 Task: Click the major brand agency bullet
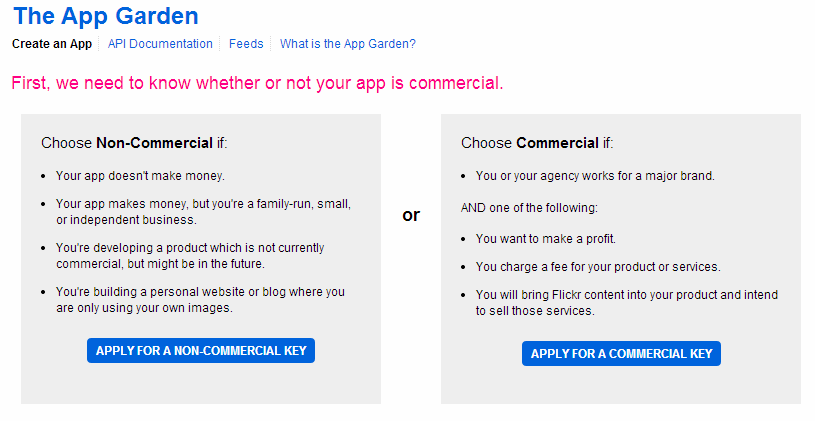coord(595,176)
